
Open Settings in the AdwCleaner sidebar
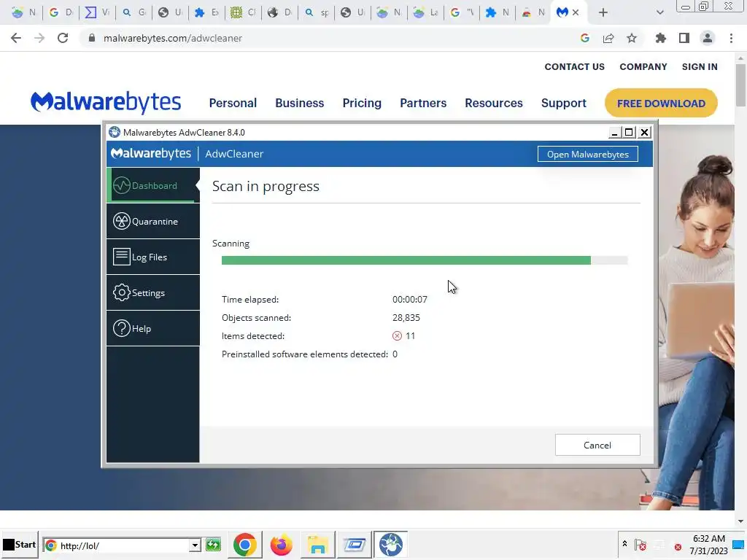pyautogui.click(x=153, y=293)
